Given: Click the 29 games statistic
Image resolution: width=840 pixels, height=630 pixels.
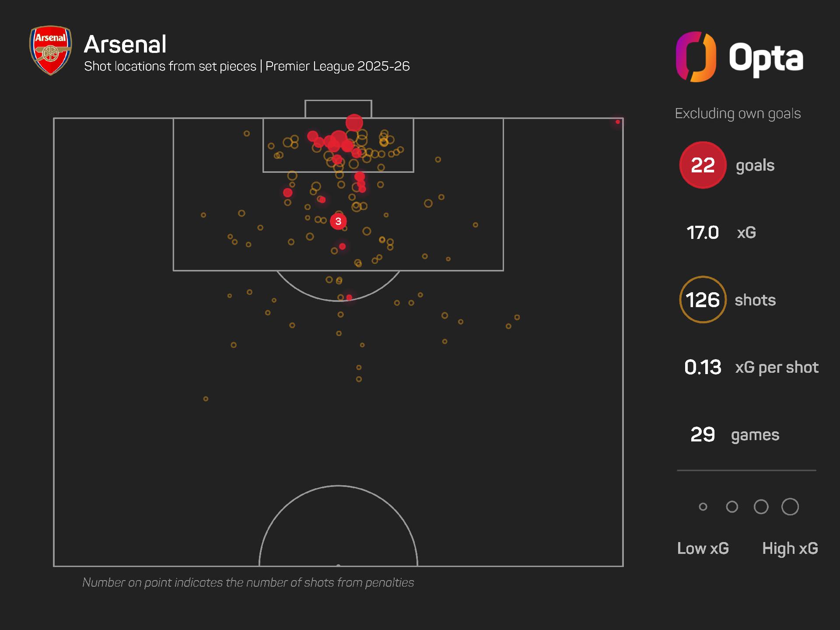Looking at the screenshot, I should (x=703, y=435).
